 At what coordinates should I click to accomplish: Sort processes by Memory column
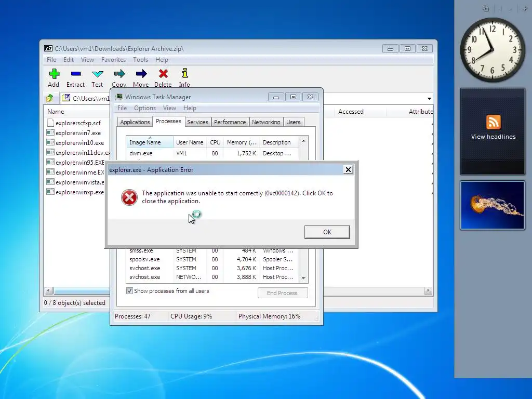242,142
